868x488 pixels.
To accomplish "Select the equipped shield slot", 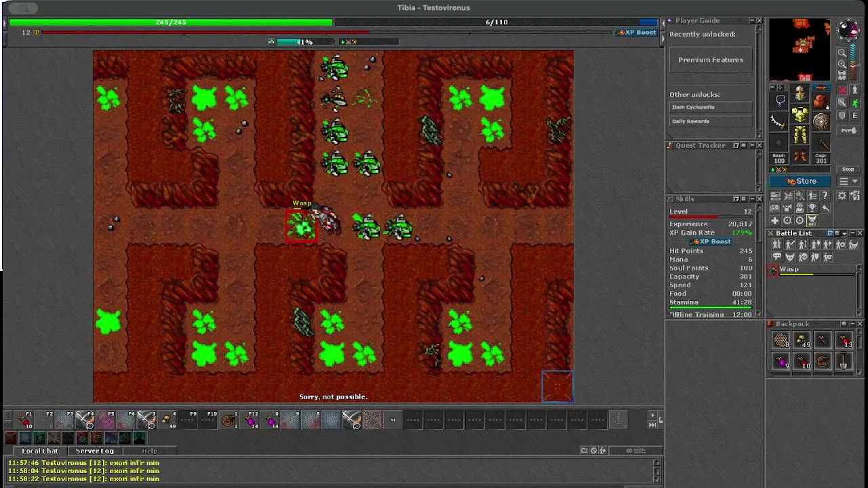I will coord(821,122).
